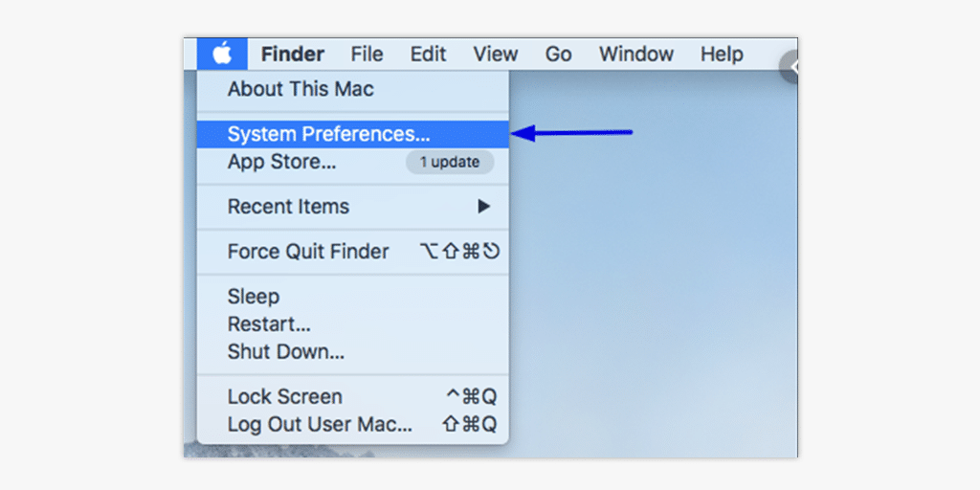Open the Go menu
Screen dimensions: 980x490
558,55
